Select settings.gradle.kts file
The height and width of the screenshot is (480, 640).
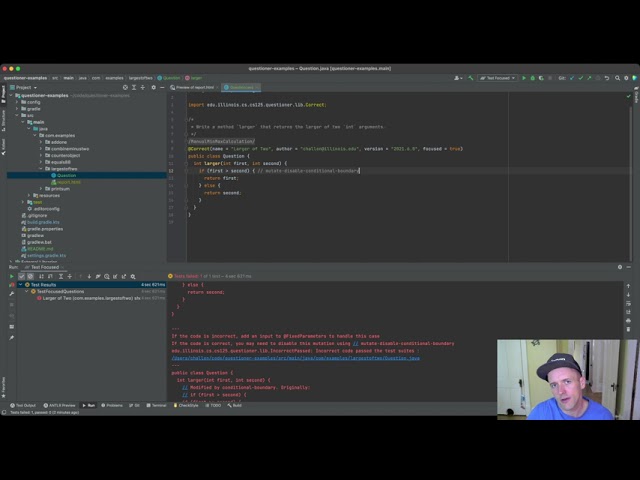coord(43,256)
